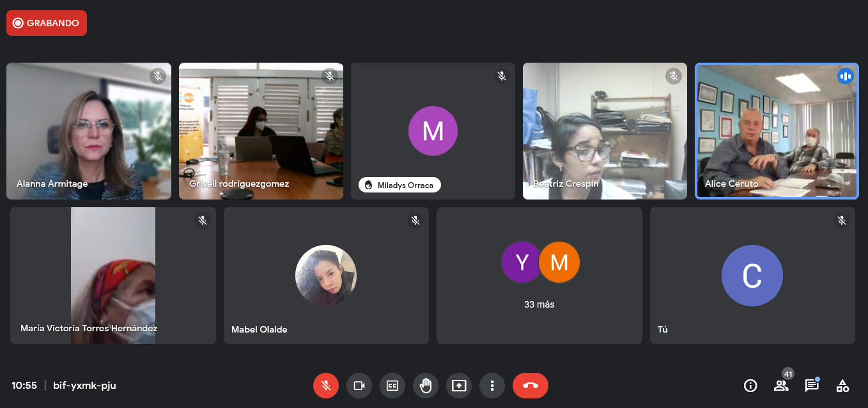Unmute the microphone in the bottom toolbar

click(x=326, y=386)
